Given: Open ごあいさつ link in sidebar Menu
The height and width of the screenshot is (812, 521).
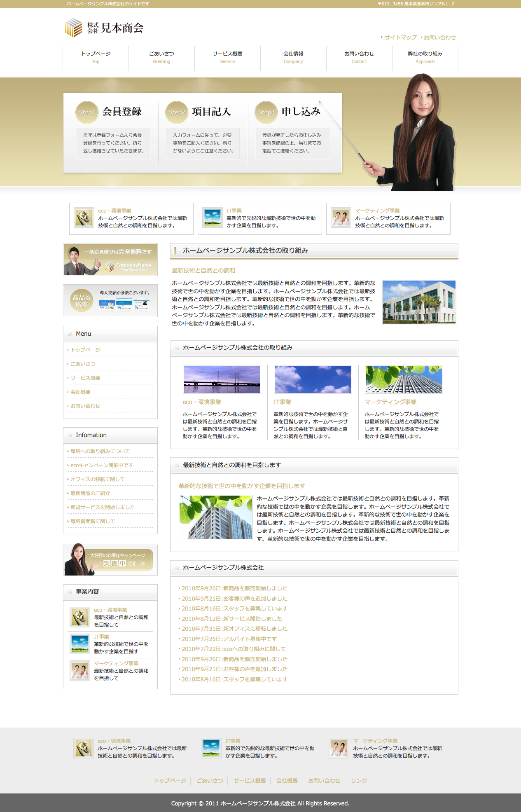Looking at the screenshot, I should point(83,364).
